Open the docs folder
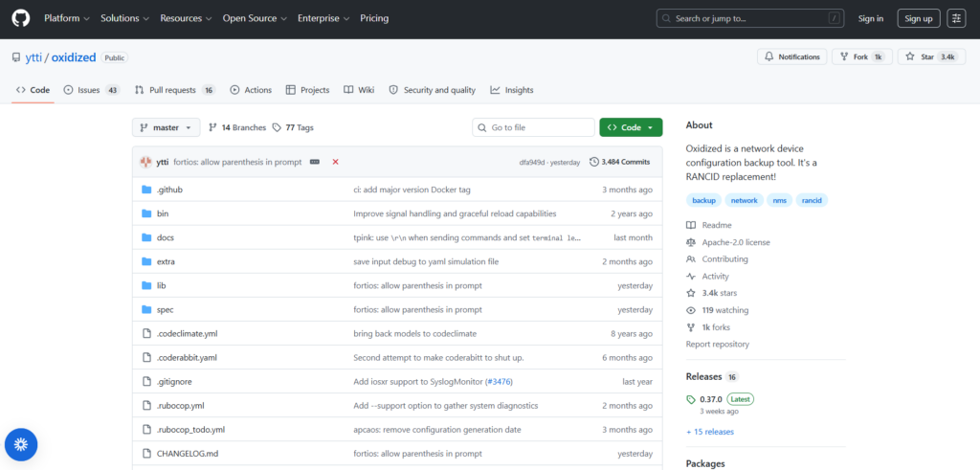 point(165,237)
